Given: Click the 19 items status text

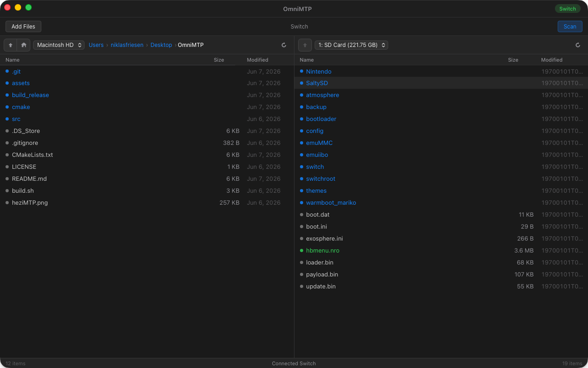Looking at the screenshot, I should [572, 363].
